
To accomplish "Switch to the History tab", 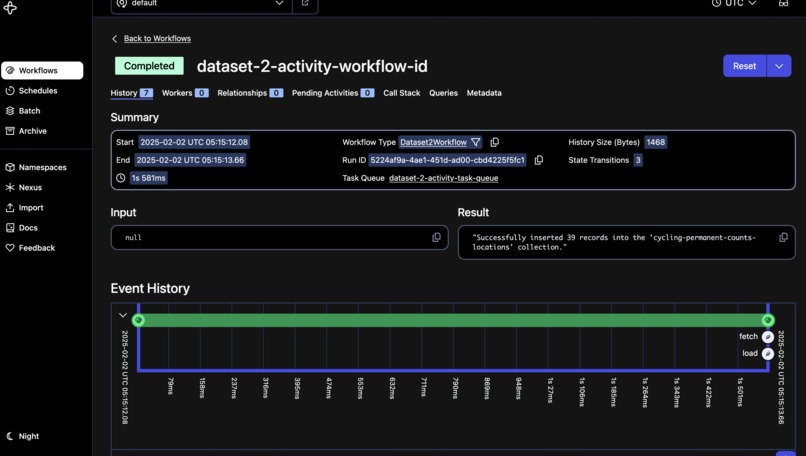I will pyautogui.click(x=132, y=93).
